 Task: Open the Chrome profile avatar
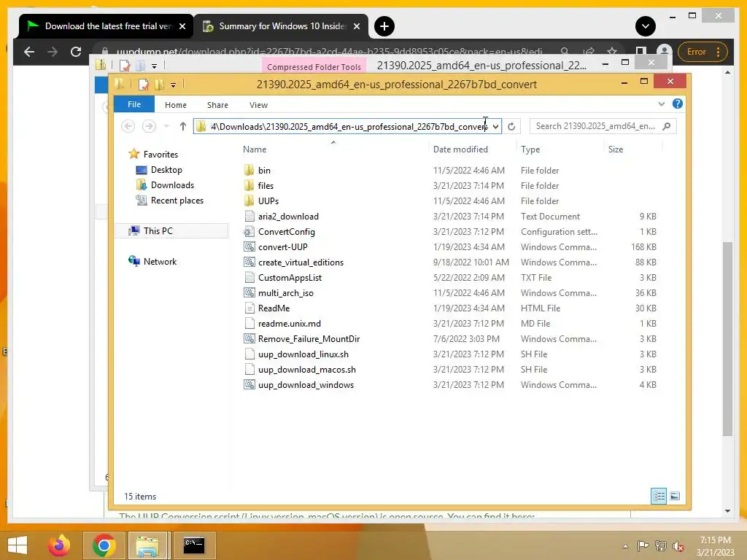pyautogui.click(x=664, y=52)
